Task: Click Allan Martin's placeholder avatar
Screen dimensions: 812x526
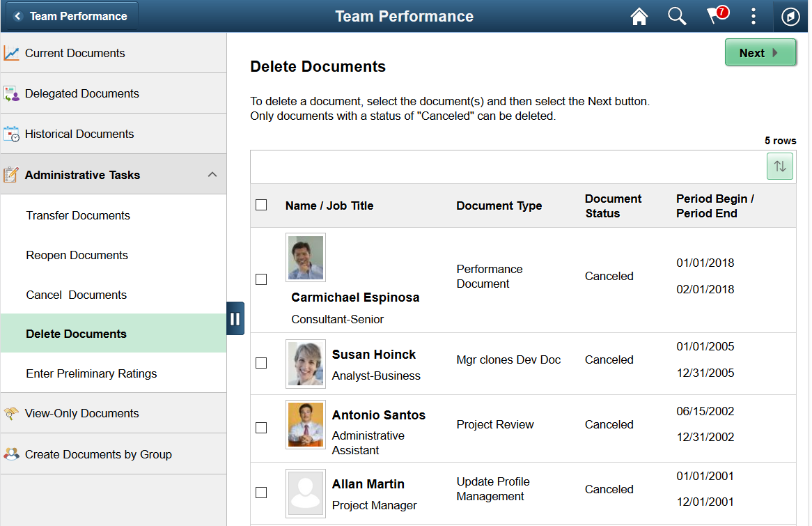Action: click(306, 493)
